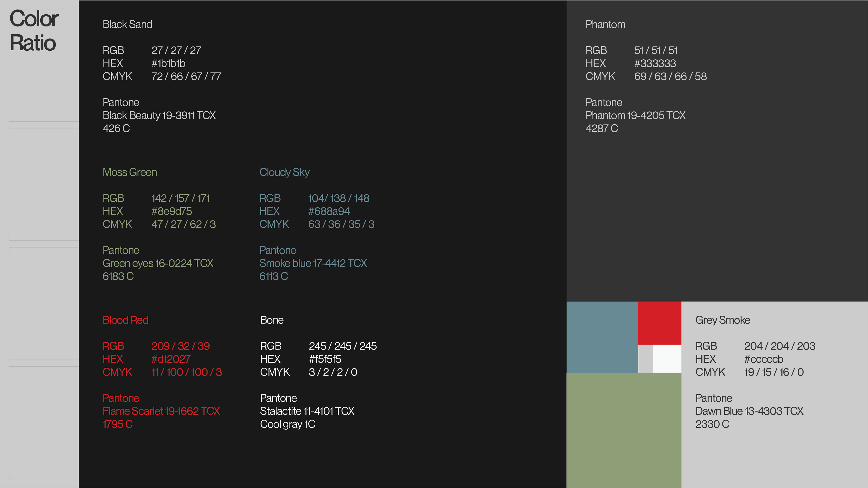The image size is (868, 488).
Task: Click the 'Black Sand' heading
Action: 127,24
